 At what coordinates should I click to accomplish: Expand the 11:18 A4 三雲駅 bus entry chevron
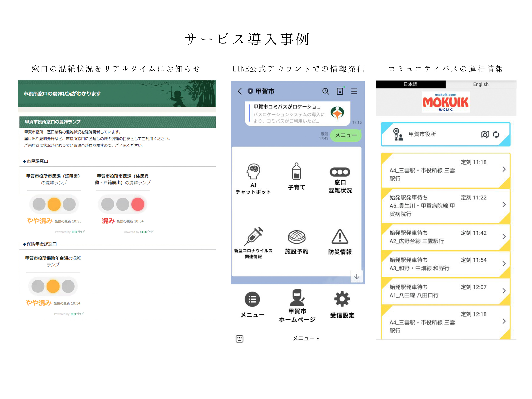(x=504, y=169)
